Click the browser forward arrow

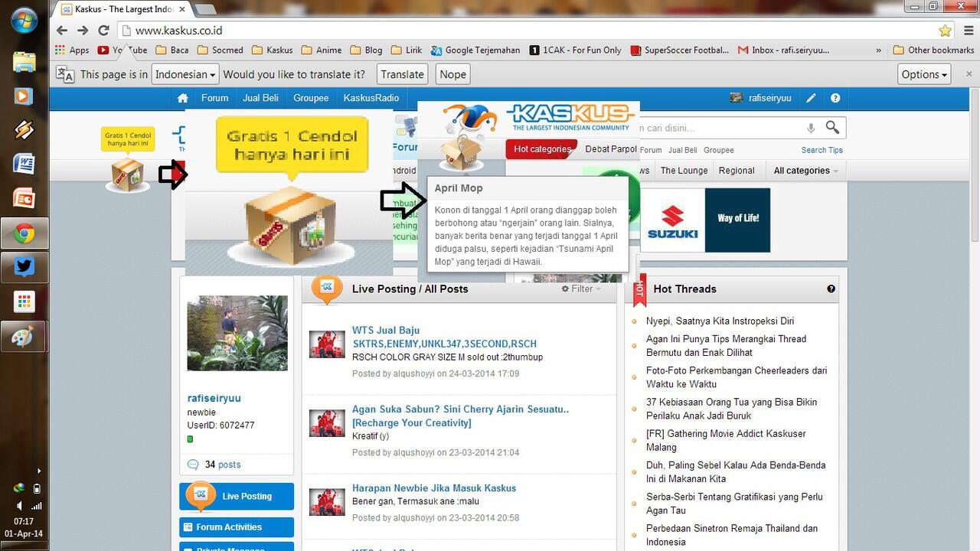[83, 31]
